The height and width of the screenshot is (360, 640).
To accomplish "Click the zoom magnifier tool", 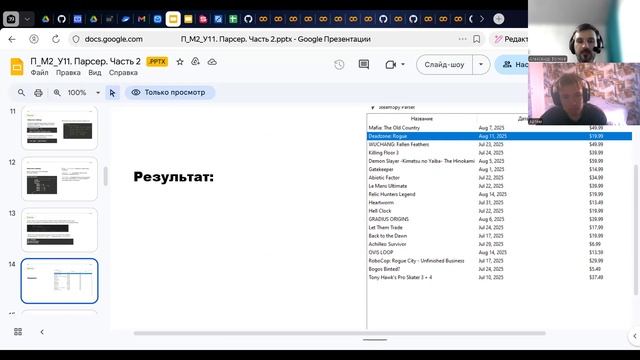I will (57, 93).
